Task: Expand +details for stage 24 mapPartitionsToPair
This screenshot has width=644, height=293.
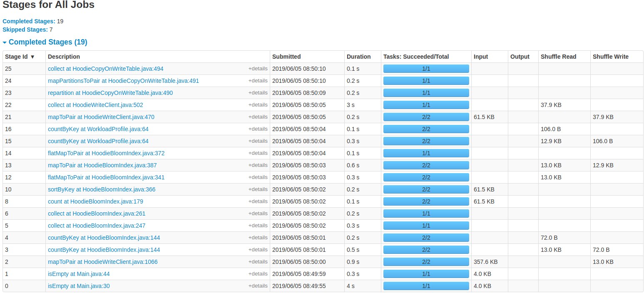Action: pos(258,81)
